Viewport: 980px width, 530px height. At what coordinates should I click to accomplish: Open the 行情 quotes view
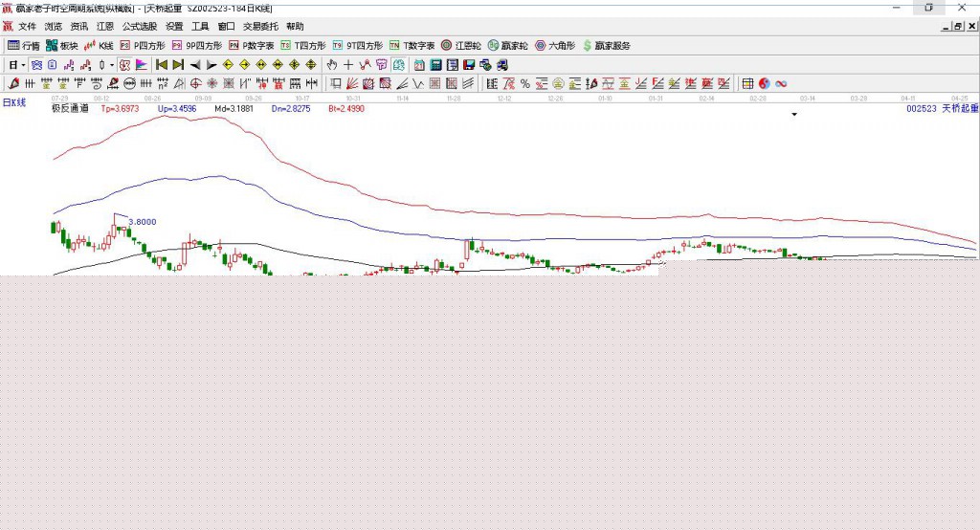tap(24, 45)
